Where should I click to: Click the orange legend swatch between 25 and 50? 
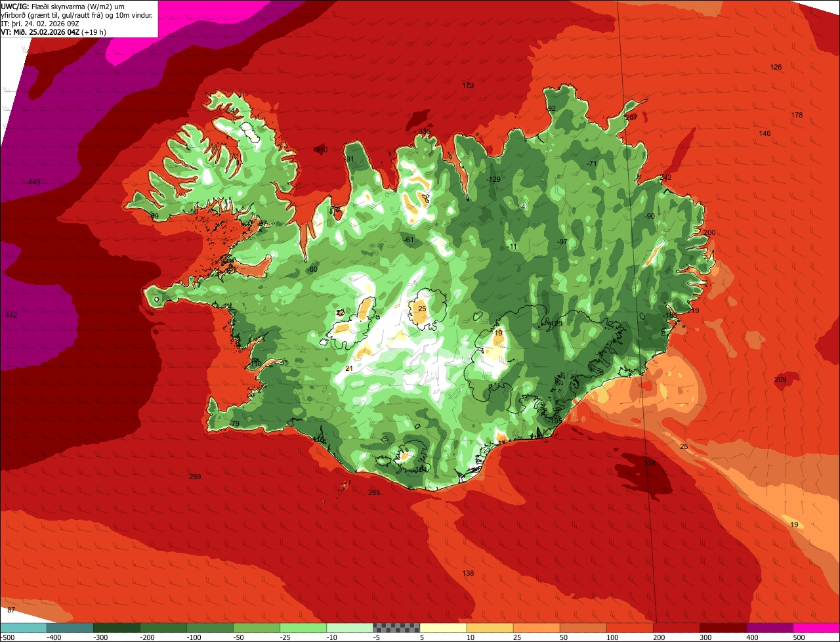(536, 628)
